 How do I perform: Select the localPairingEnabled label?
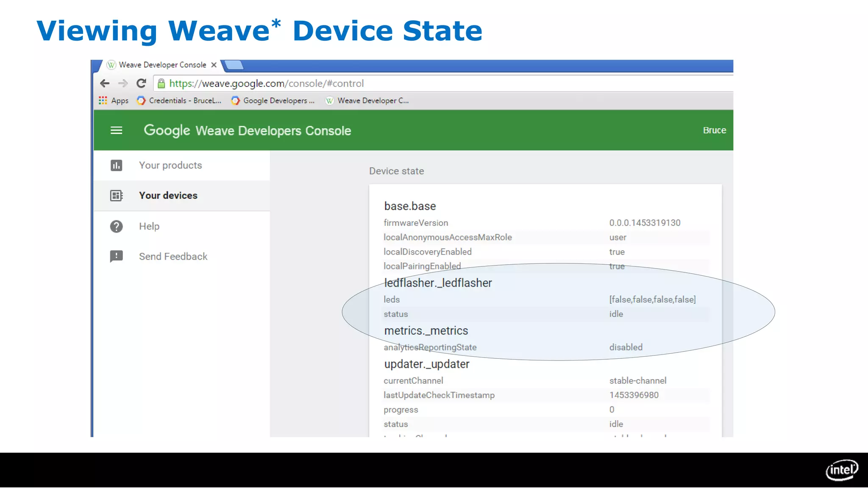tap(422, 266)
